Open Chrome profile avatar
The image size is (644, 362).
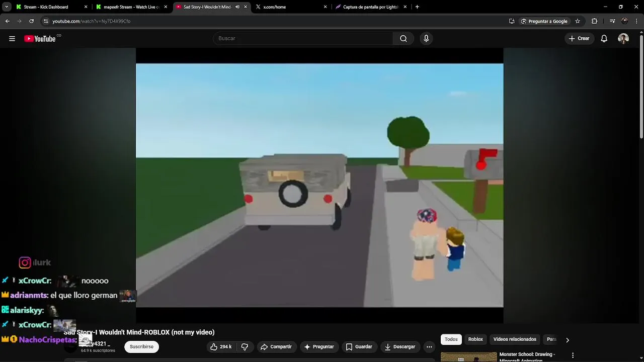click(624, 21)
